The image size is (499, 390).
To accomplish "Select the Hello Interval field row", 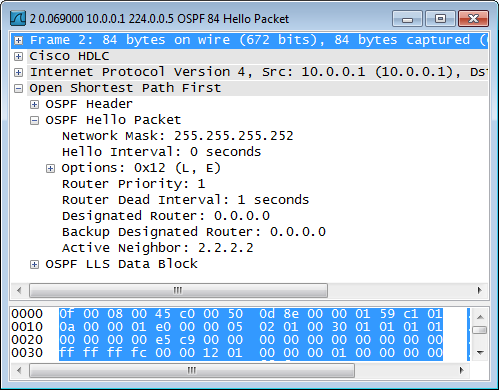I will pyautogui.click(x=161, y=152).
